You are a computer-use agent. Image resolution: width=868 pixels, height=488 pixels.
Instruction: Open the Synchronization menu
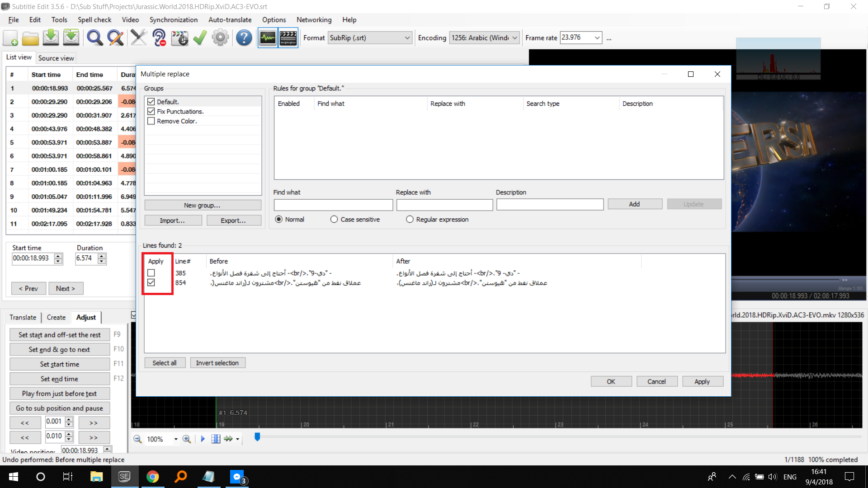pyautogui.click(x=173, y=20)
